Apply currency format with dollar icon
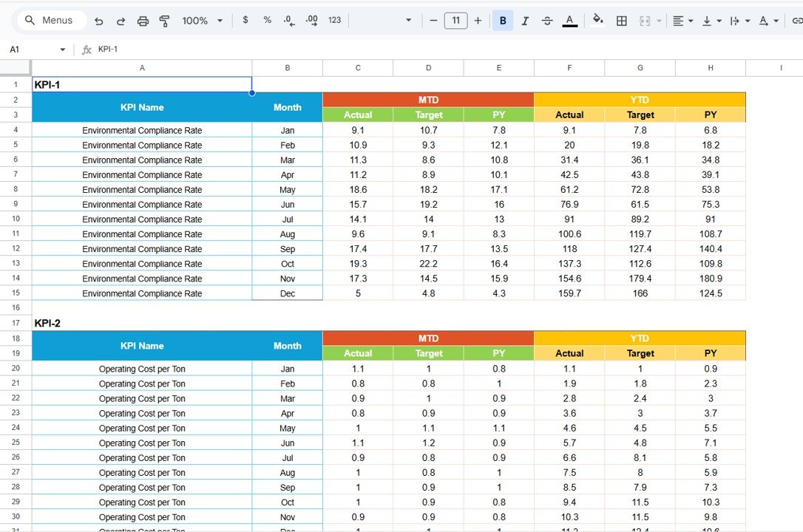The height and width of the screenshot is (532, 803). click(x=245, y=20)
